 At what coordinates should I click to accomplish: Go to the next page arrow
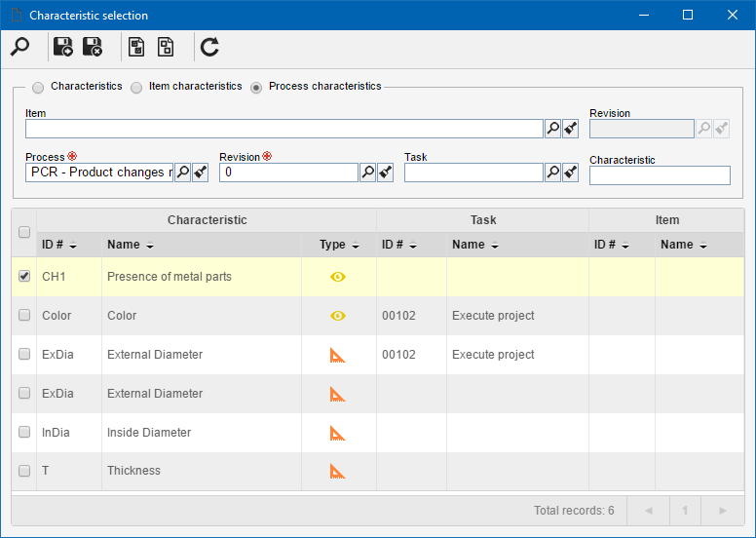pos(722,511)
